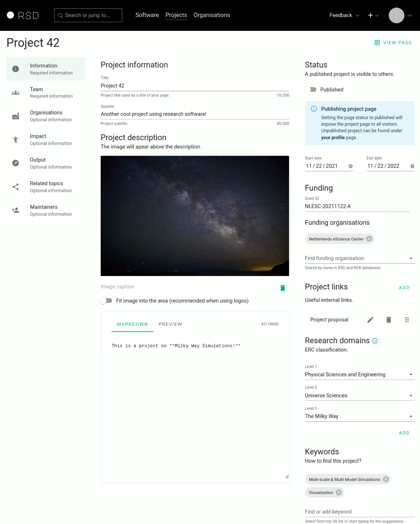Click the Team people icon in sidebar
Screen dimensions: 420x524
(x=16, y=92)
